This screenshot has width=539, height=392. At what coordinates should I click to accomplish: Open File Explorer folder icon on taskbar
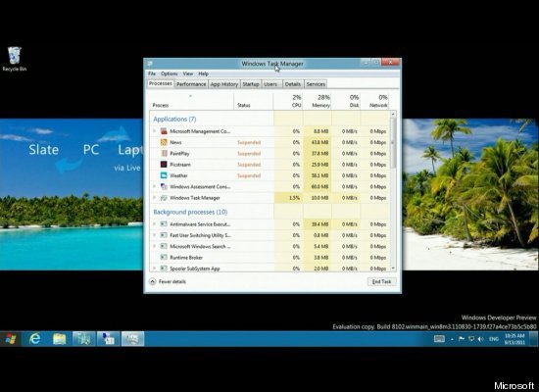pyautogui.click(x=60, y=339)
